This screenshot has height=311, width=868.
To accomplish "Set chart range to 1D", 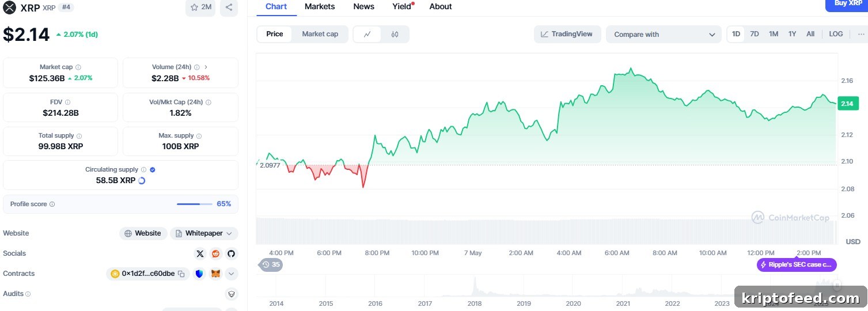I will pyautogui.click(x=736, y=34).
